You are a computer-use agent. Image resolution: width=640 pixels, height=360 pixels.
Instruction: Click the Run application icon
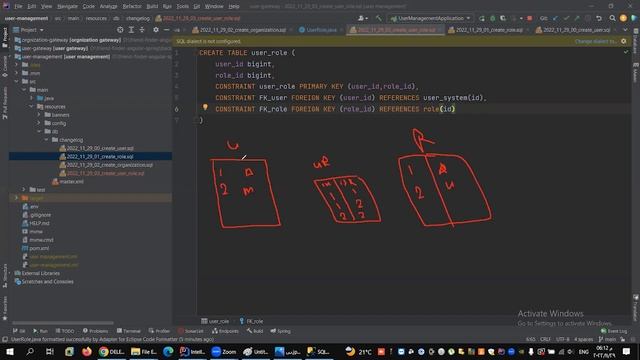pyautogui.click(x=482, y=18)
